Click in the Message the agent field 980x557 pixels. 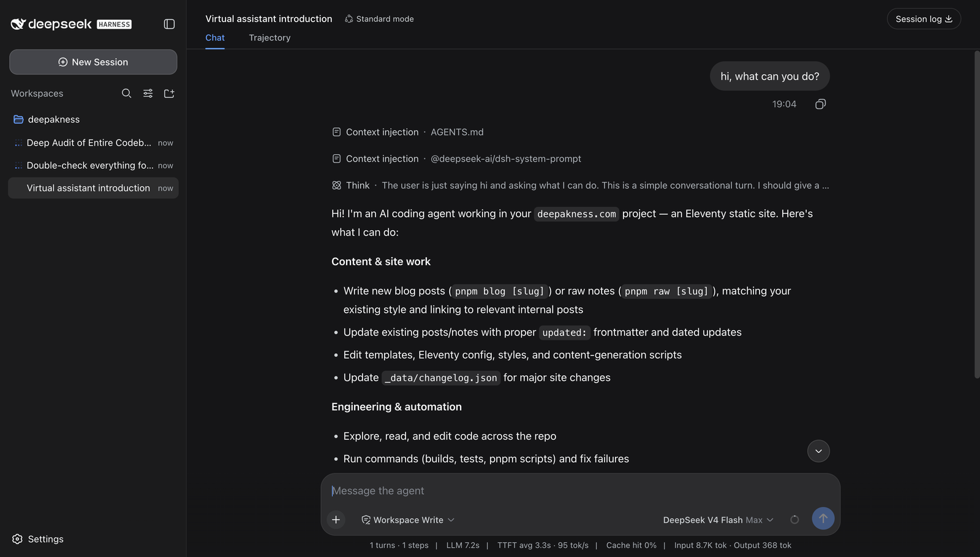click(x=580, y=491)
